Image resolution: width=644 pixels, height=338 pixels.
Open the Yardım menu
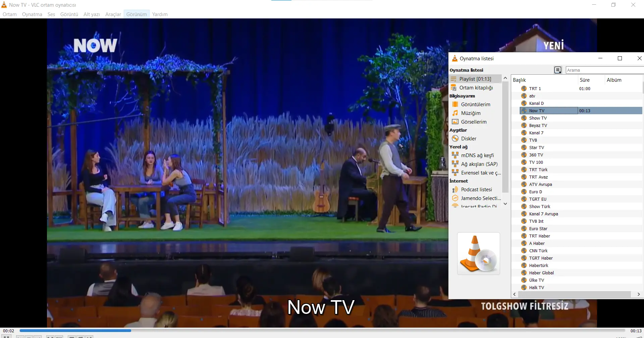[x=160, y=14]
